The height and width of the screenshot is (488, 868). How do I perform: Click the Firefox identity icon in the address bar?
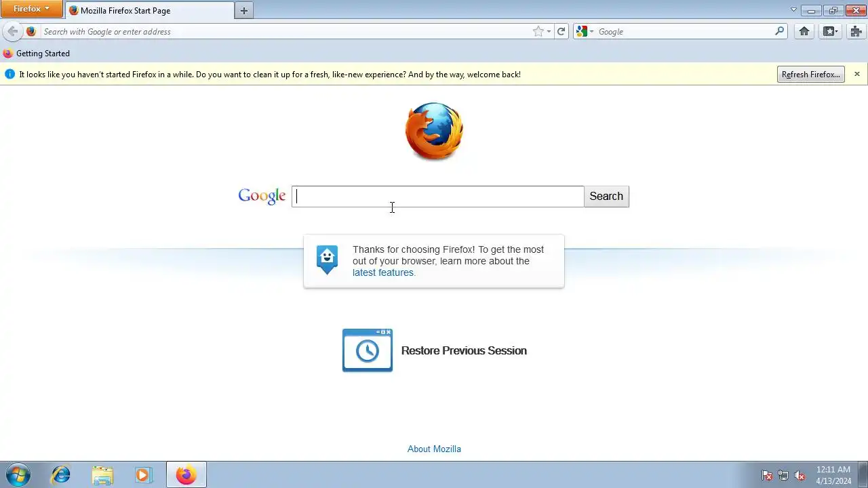pyautogui.click(x=31, y=31)
